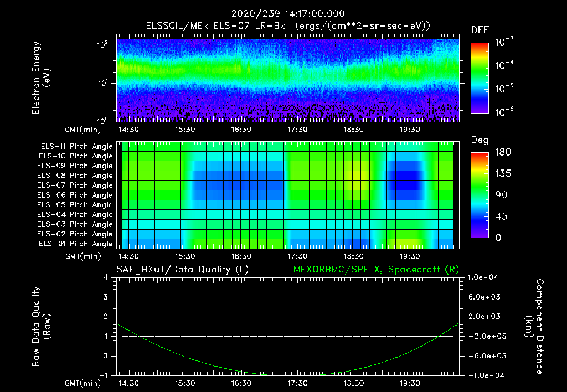
Task: Select the ELS-02 Pitch Angle row label
Action: pos(75,234)
